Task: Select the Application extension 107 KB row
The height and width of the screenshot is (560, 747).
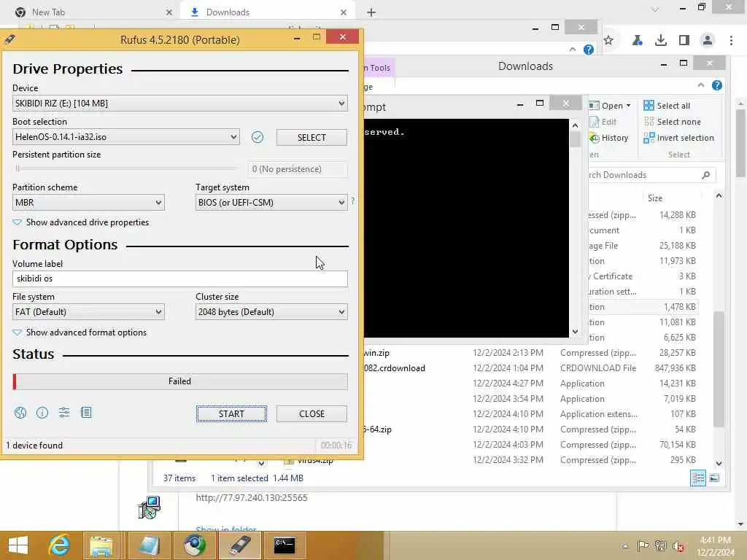Action: click(530, 414)
